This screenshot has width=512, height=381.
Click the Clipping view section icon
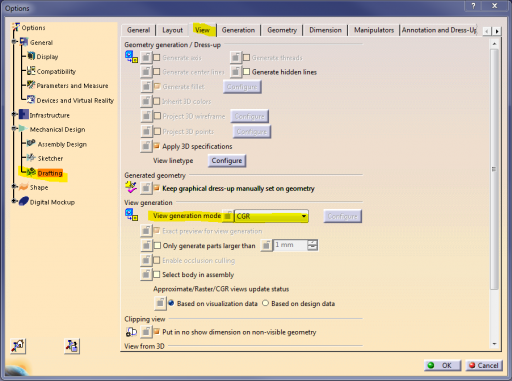pos(131,332)
